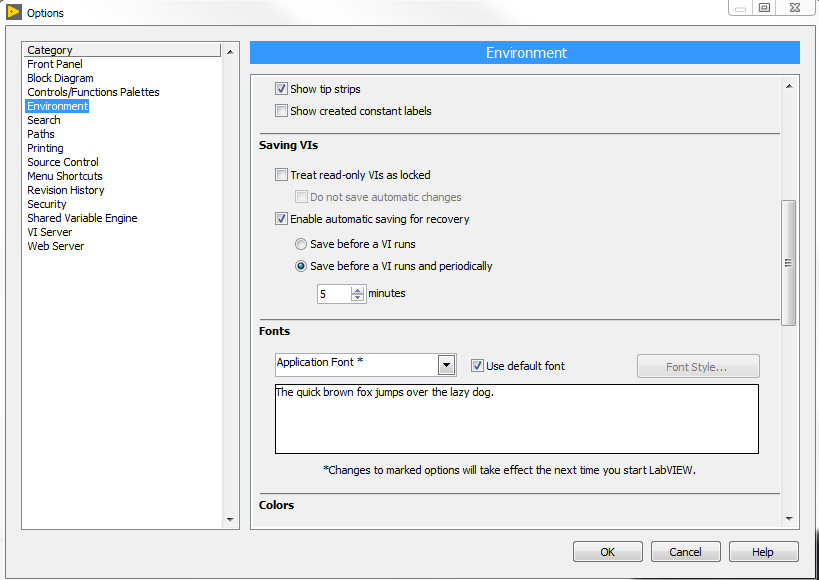
Task: Select Source Control category
Action: pyautogui.click(x=63, y=162)
